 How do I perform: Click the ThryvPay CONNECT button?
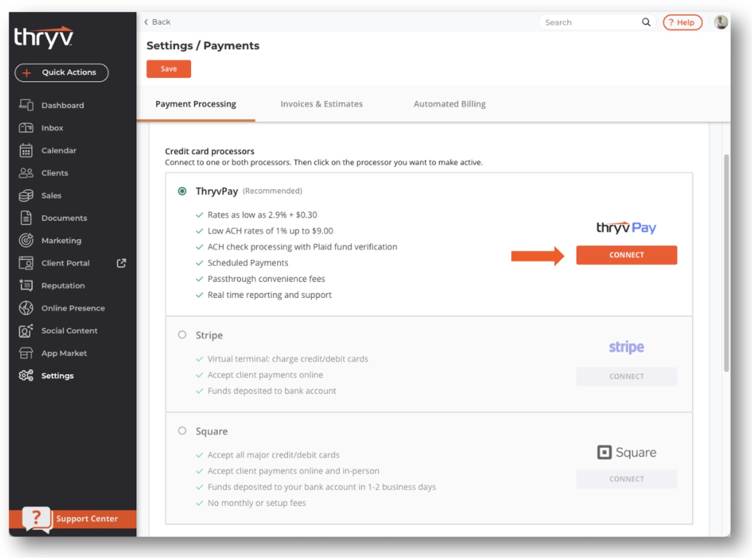pyautogui.click(x=626, y=255)
